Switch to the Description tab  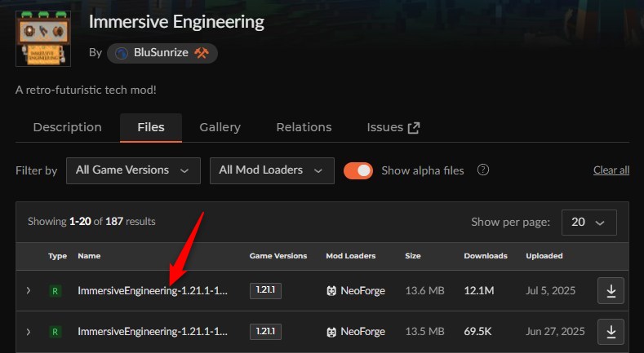(68, 127)
